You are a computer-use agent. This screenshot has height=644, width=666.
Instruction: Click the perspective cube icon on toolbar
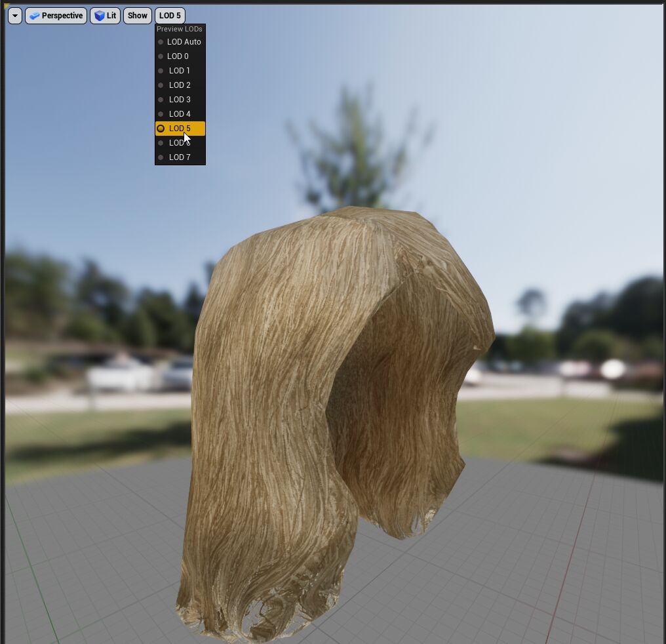coord(34,15)
